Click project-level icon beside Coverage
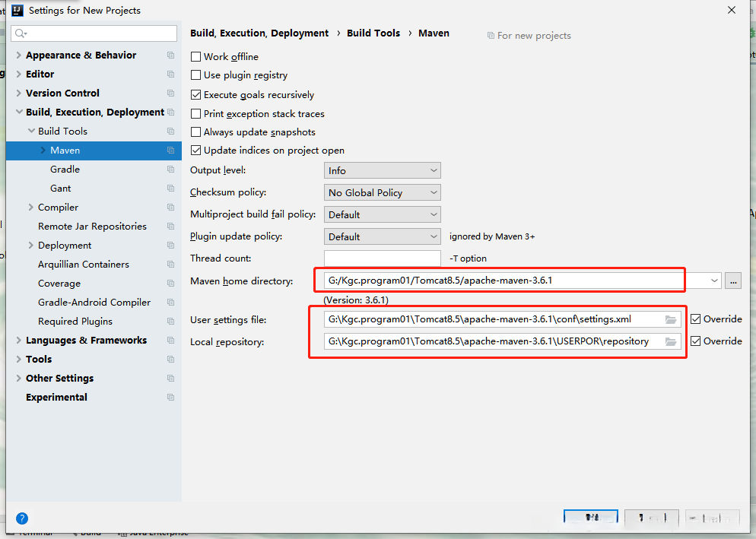This screenshot has width=756, height=539. (x=170, y=284)
